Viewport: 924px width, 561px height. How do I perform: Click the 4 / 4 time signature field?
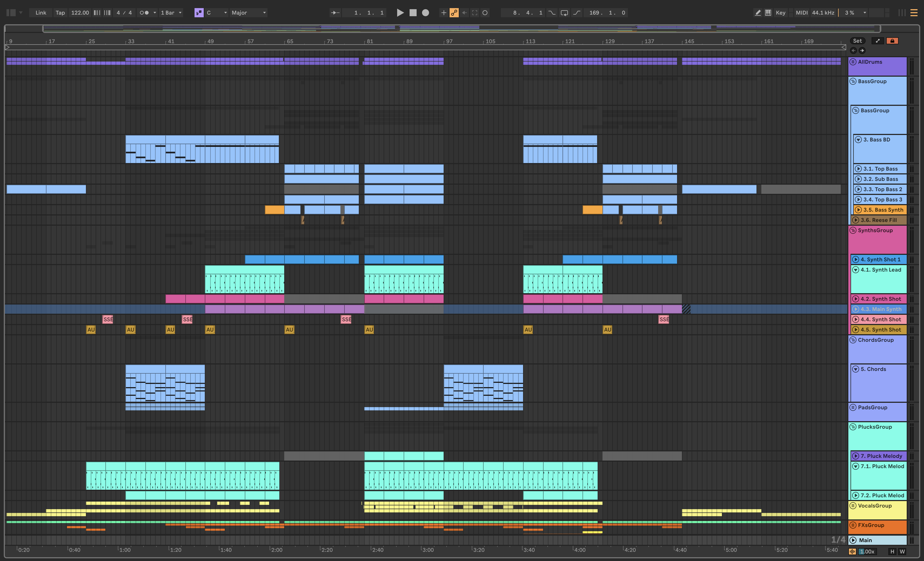point(124,13)
